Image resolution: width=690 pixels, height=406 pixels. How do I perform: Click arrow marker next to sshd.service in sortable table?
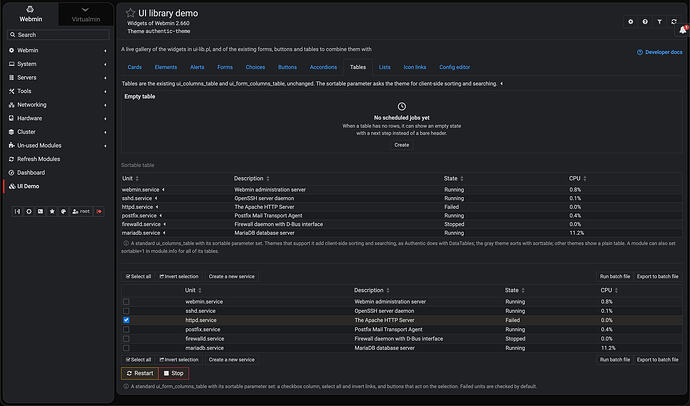[x=156, y=198]
